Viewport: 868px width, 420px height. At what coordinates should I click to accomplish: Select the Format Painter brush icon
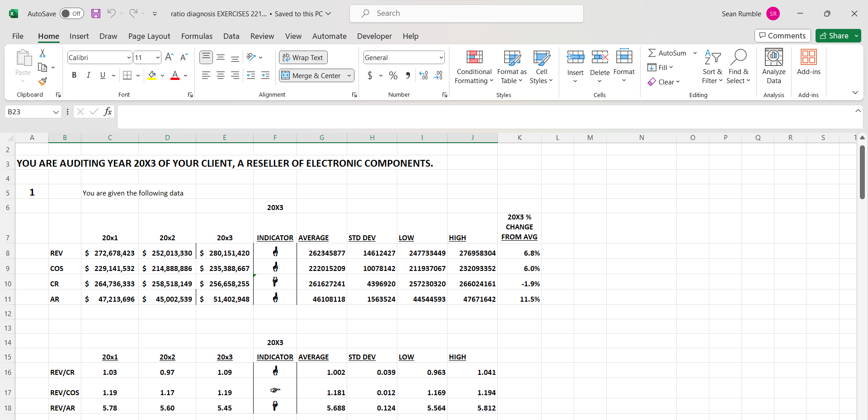(x=42, y=81)
